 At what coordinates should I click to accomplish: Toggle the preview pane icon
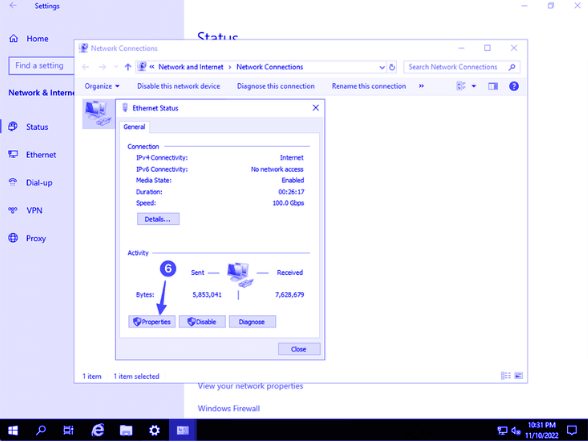point(493,87)
